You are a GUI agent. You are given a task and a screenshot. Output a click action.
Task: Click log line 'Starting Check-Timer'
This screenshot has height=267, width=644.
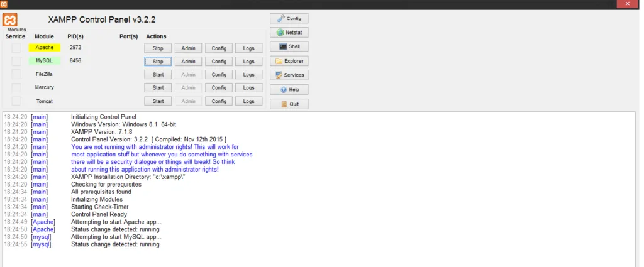click(x=100, y=207)
